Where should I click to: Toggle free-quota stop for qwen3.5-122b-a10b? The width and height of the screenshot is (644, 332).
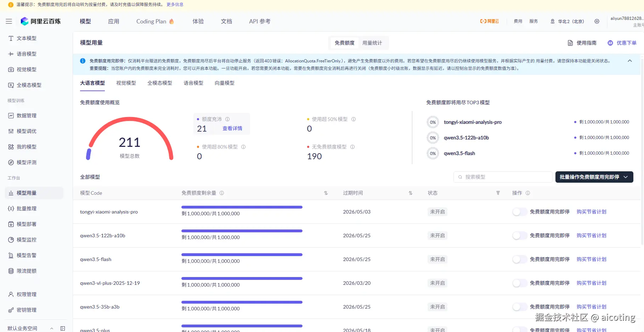[520, 236]
